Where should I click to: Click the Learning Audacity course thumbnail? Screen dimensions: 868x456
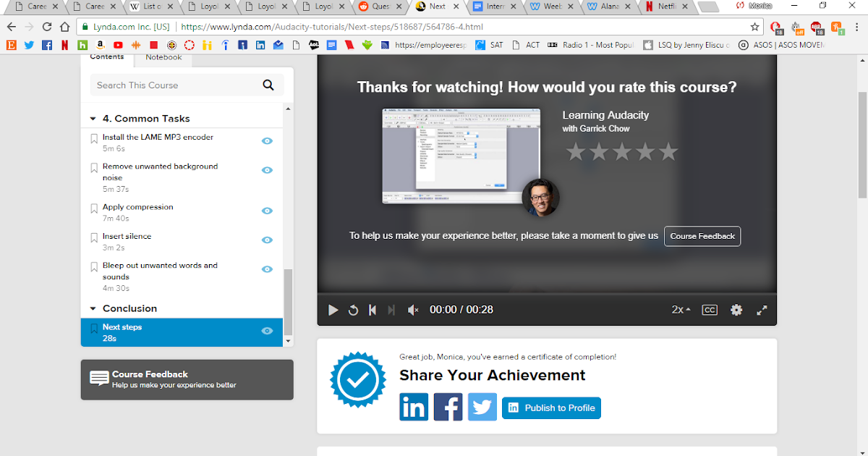pos(461,156)
